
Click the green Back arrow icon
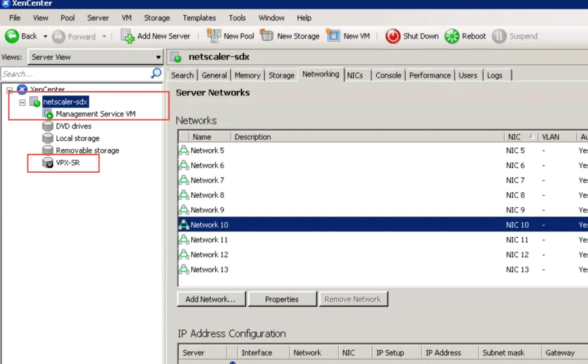tap(12, 36)
